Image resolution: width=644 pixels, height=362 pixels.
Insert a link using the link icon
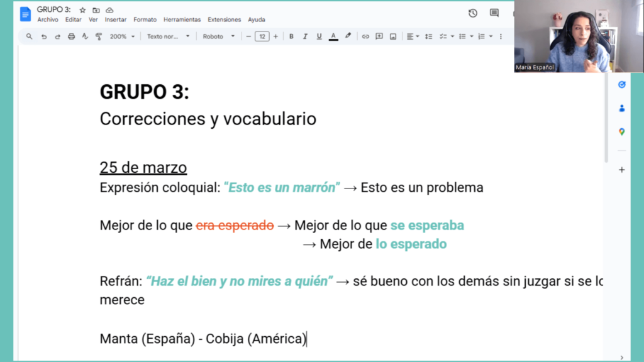(x=365, y=36)
